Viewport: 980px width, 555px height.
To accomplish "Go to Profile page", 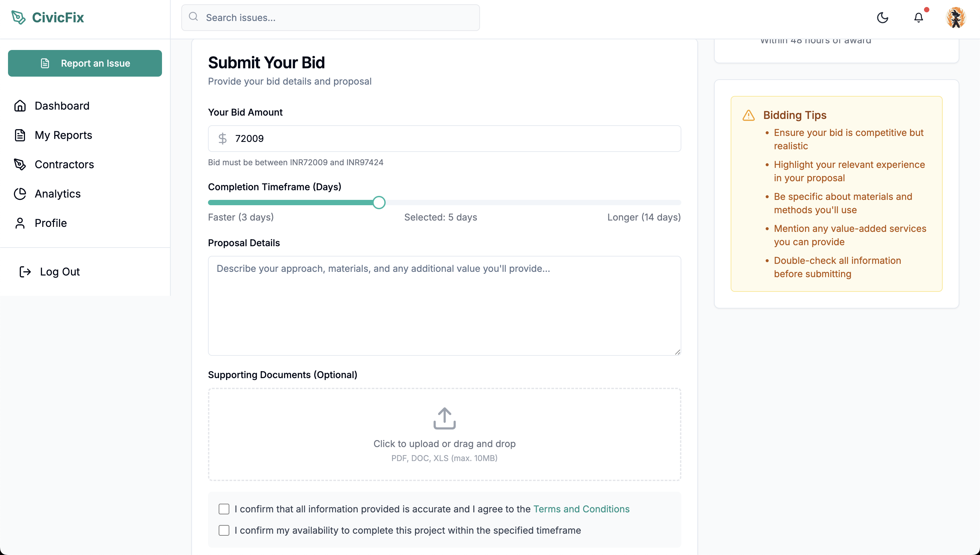I will pyautogui.click(x=50, y=223).
